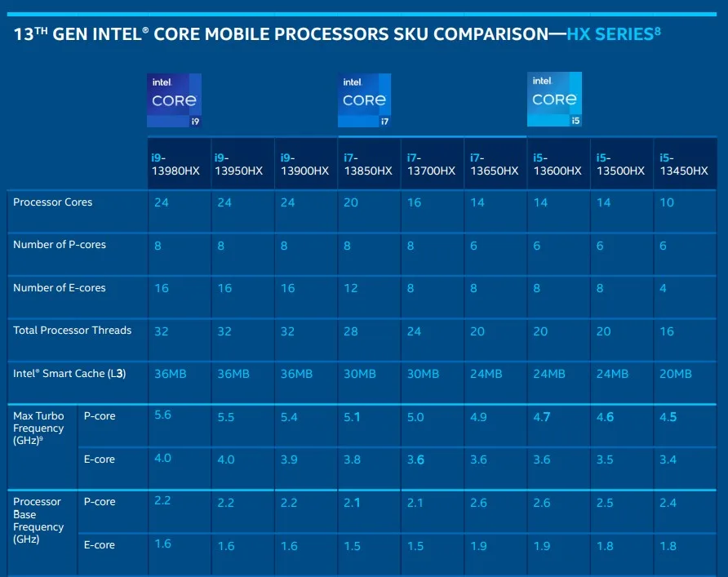Click the Intel Core i9 badge
This screenshot has height=577, width=728.
point(174,100)
